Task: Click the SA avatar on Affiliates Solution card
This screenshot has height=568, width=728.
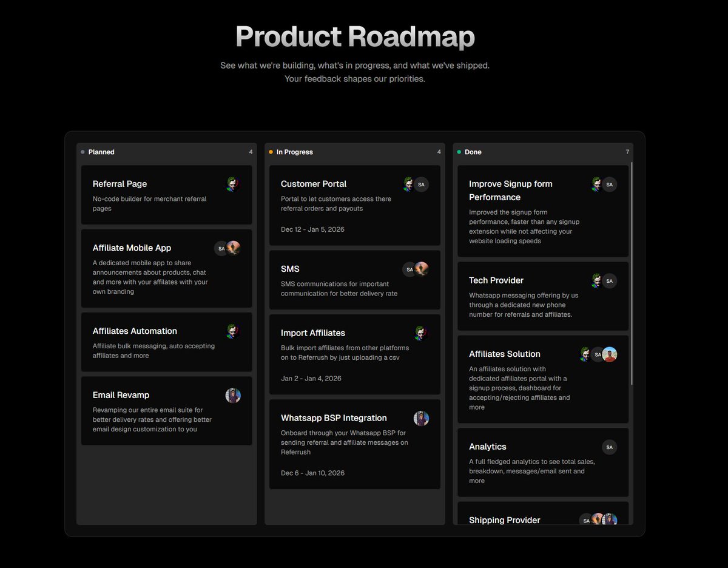Action: [598, 354]
